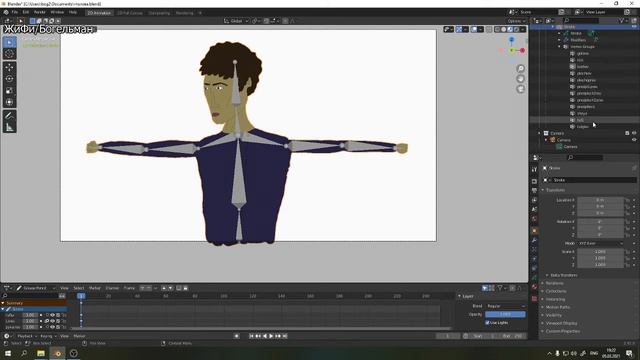The width and height of the screenshot is (640, 360).
Task: Toggle visibility of second dopesheet layer
Action: click(52, 321)
